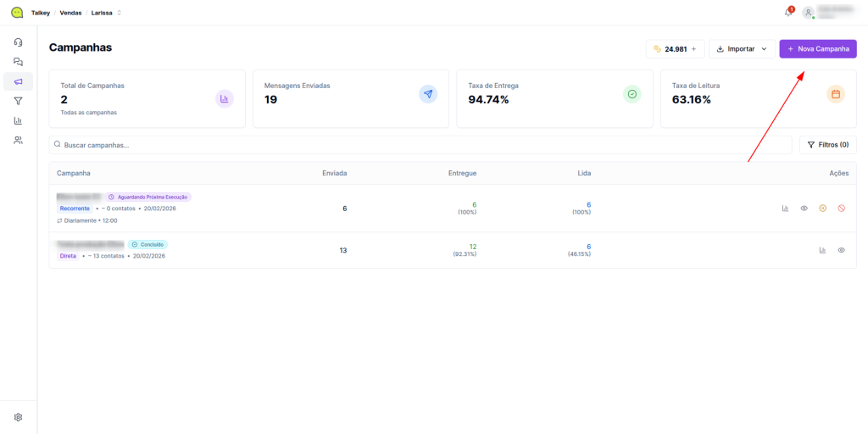This screenshot has width=868, height=434.
Task: View statistics for the recurring campaign
Action: coord(785,208)
